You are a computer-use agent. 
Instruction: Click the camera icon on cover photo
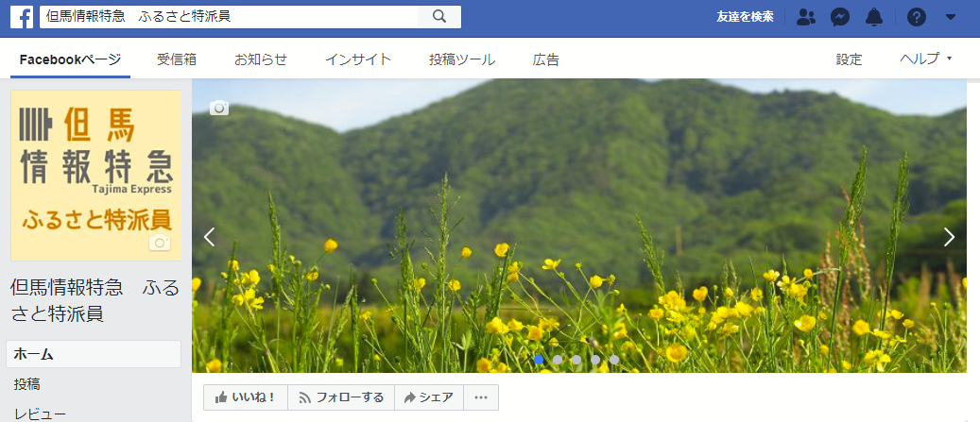[219, 108]
